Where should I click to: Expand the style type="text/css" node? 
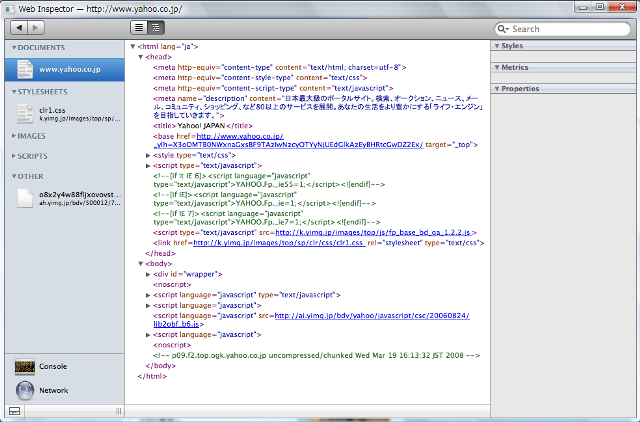click(x=148, y=155)
